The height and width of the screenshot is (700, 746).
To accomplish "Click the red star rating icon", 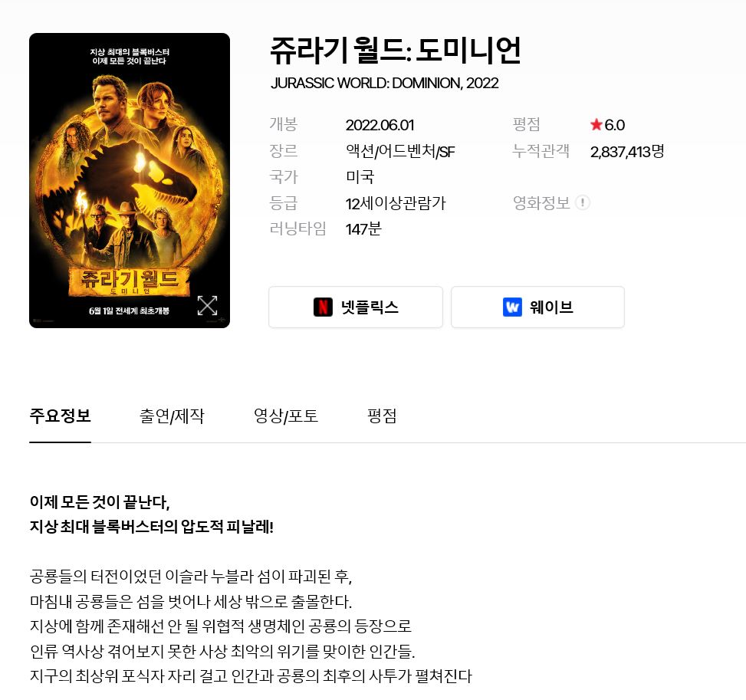I will click(x=596, y=125).
